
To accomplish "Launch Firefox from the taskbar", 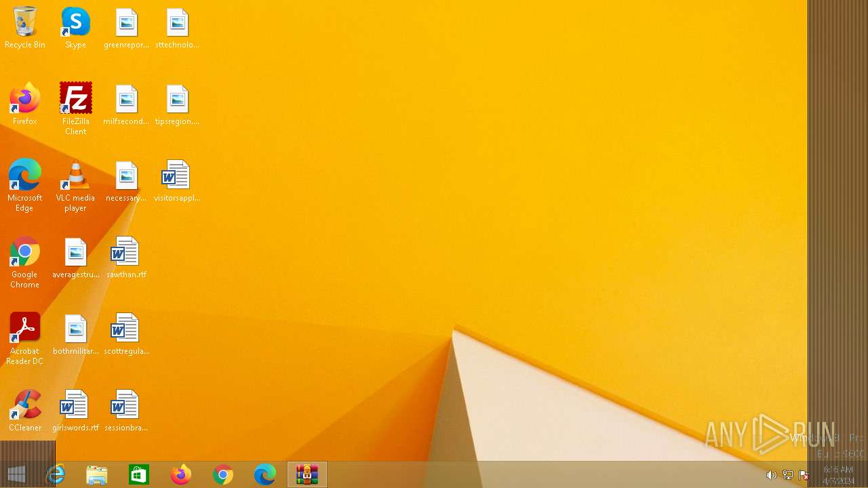I will pyautogui.click(x=181, y=475).
